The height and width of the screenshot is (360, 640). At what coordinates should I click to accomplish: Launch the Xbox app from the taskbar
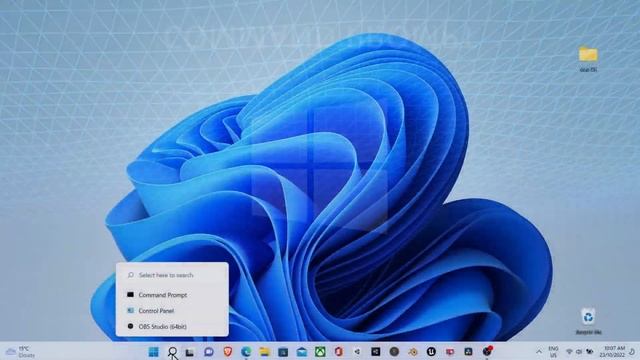(320, 352)
